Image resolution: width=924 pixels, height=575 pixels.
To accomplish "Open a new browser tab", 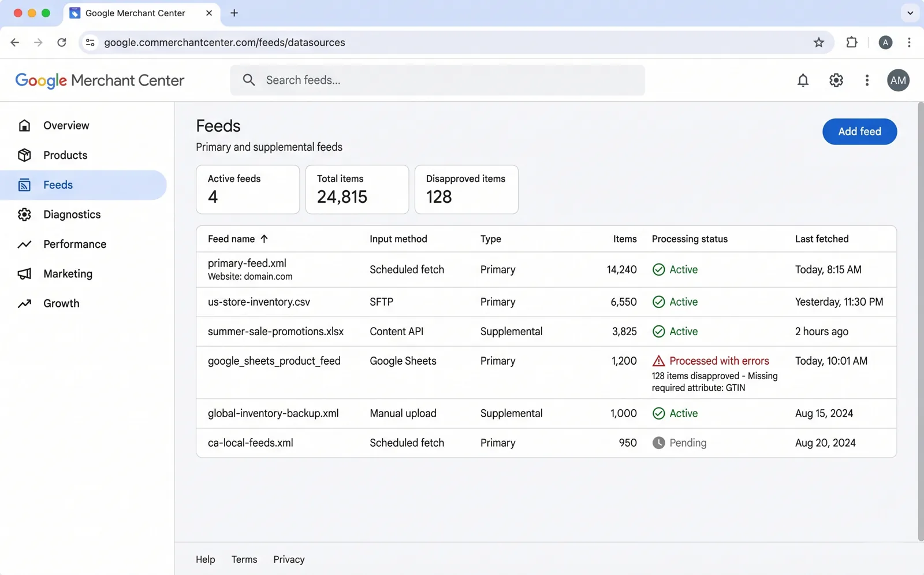I will (x=234, y=13).
